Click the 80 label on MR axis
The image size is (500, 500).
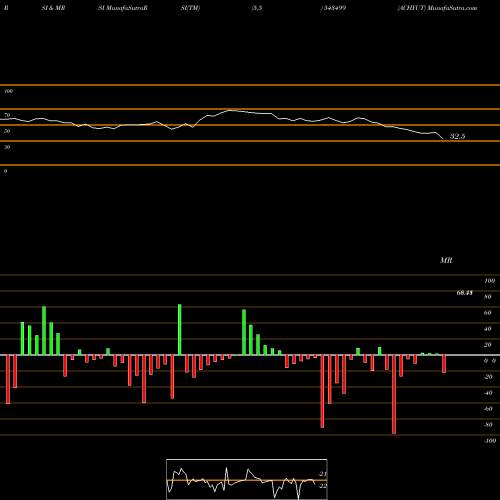pos(488,297)
